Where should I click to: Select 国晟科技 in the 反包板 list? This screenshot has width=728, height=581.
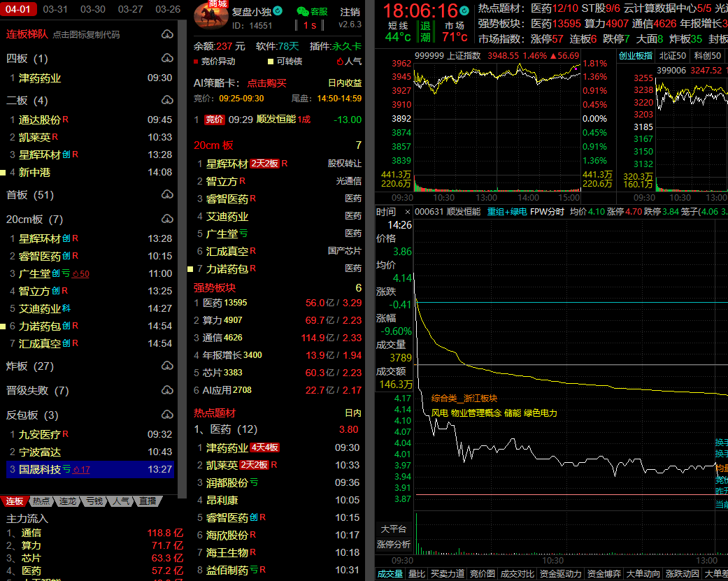click(39, 469)
